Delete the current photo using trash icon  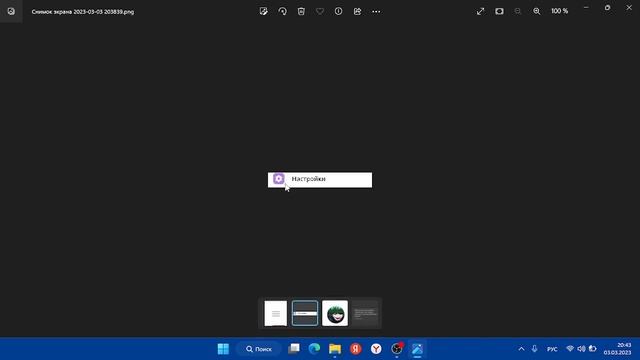click(x=301, y=11)
